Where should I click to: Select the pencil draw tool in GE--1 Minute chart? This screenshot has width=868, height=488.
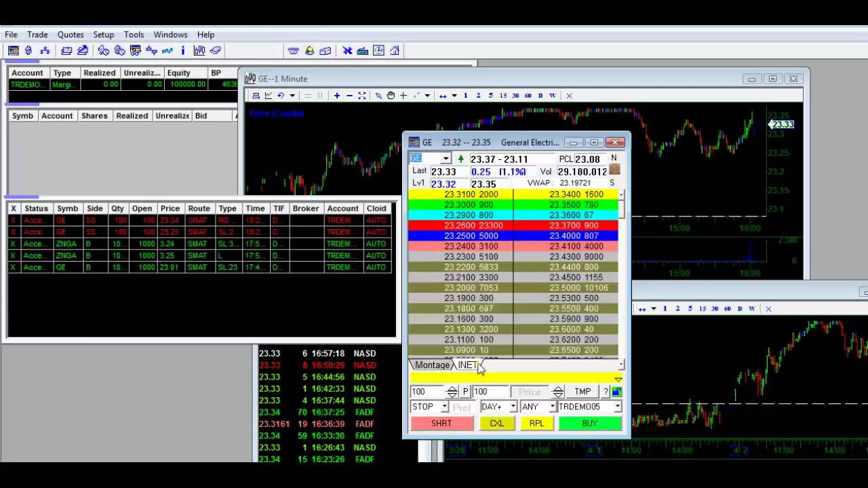pyautogui.click(x=378, y=96)
